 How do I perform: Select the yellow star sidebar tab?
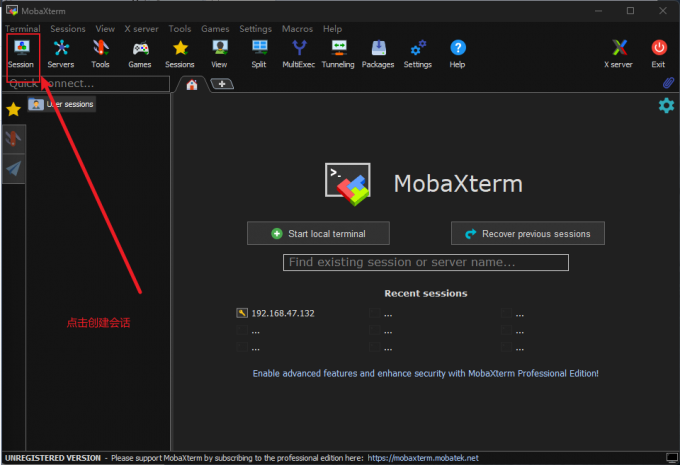point(13,109)
